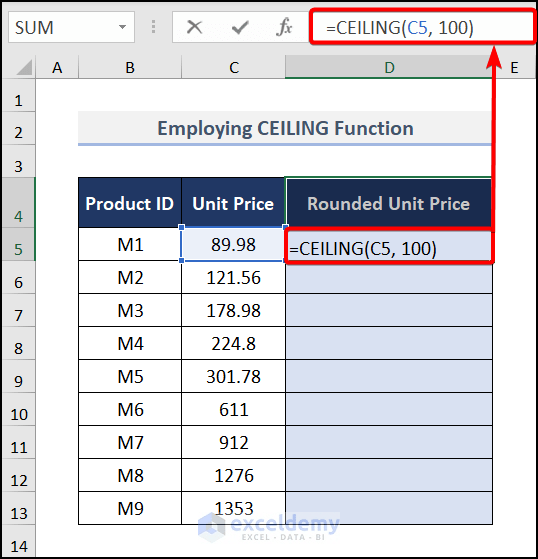538x559 pixels.
Task: Click the formula bar options dots handle
Action: point(153,27)
